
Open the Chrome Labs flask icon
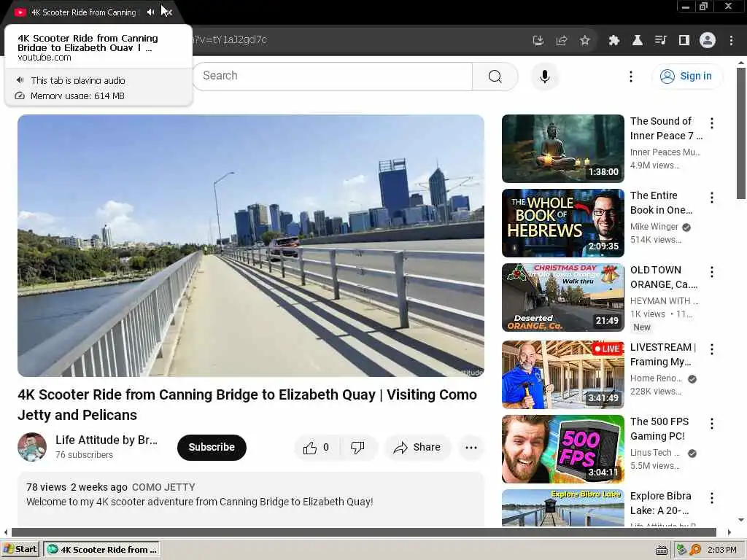638,41
